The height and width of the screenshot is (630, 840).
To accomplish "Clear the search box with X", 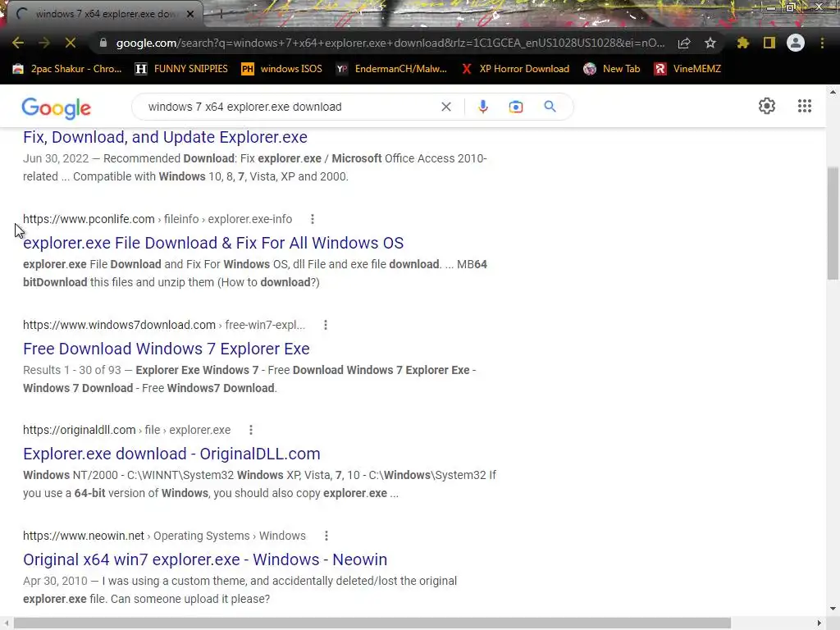I will [445, 107].
